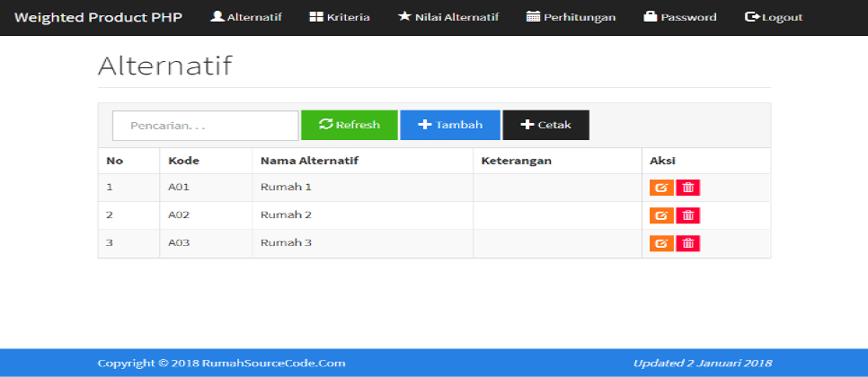This screenshot has height=377, width=868.
Task: Click the black Cetak button
Action: click(x=545, y=125)
